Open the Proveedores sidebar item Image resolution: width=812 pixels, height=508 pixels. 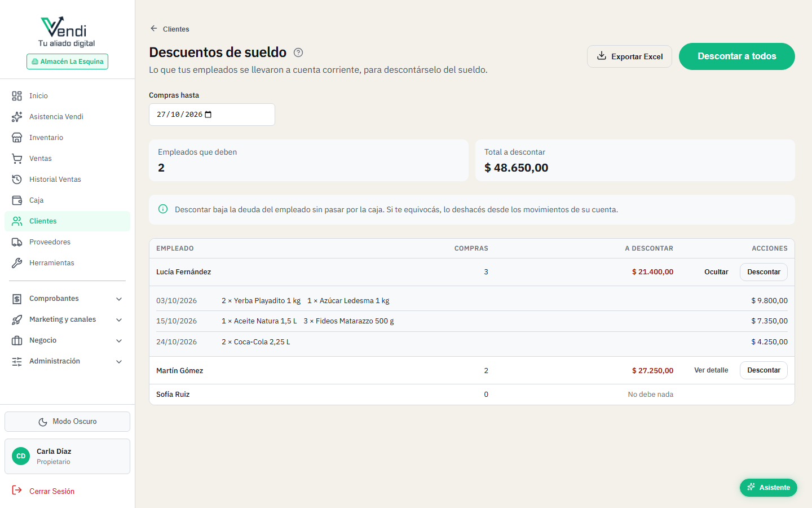pyautogui.click(x=67, y=242)
